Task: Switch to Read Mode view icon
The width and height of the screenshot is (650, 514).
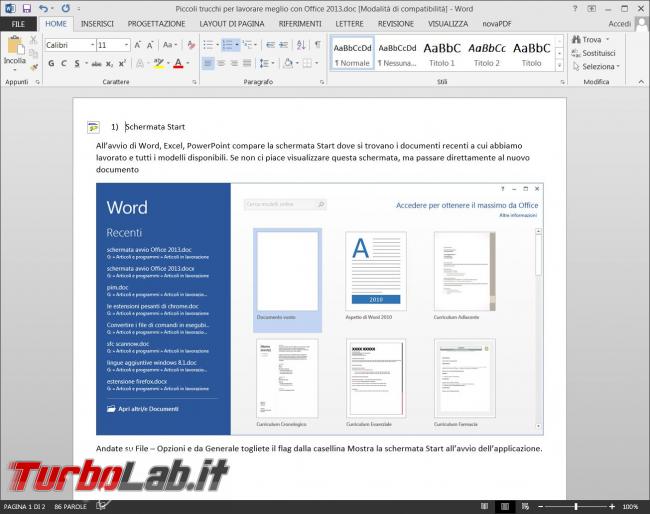Action: [x=484, y=507]
